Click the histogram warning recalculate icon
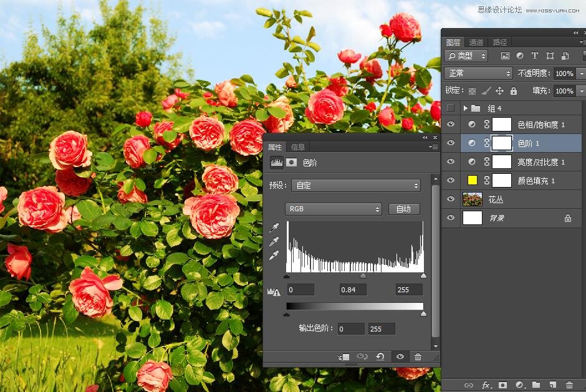The width and height of the screenshot is (586, 392). (274, 292)
